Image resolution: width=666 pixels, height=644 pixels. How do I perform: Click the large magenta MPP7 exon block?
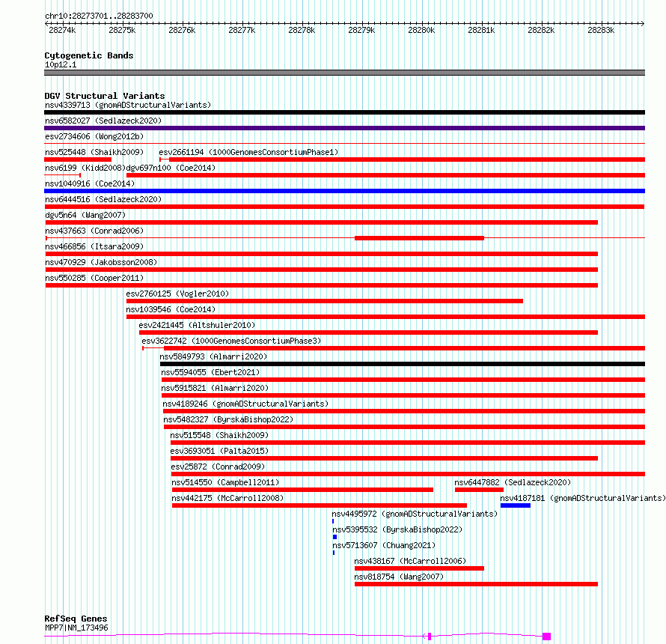(547, 637)
